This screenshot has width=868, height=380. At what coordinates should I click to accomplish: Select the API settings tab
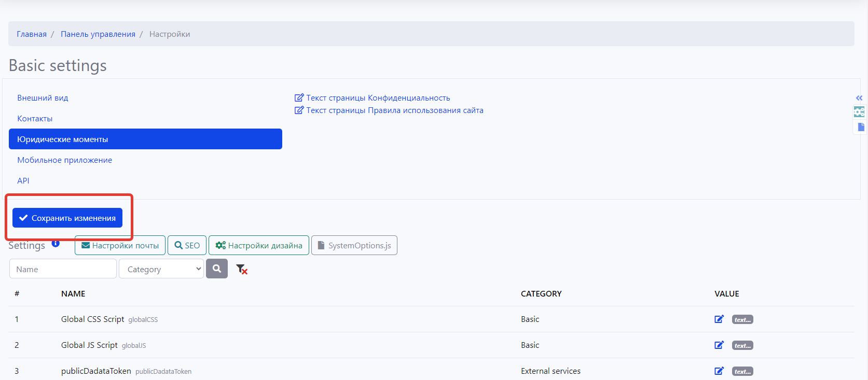pyautogui.click(x=23, y=181)
